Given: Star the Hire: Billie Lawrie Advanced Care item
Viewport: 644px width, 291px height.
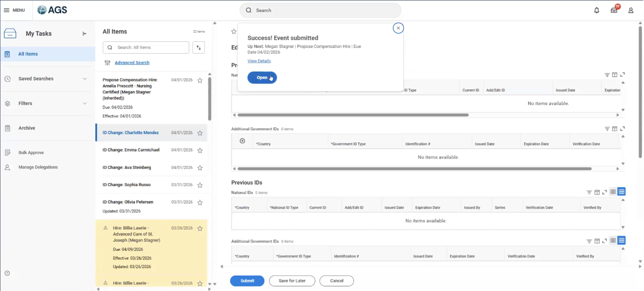Looking at the screenshot, I should [200, 228].
